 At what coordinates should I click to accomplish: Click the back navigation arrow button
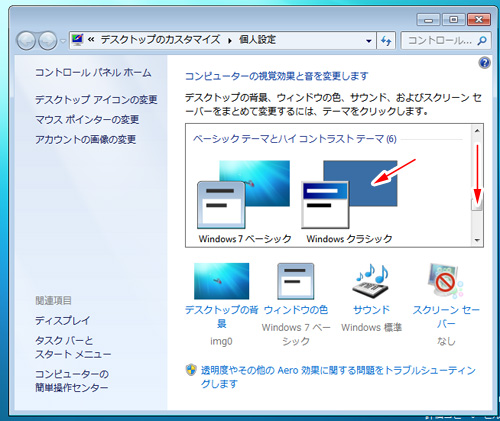click(26, 41)
